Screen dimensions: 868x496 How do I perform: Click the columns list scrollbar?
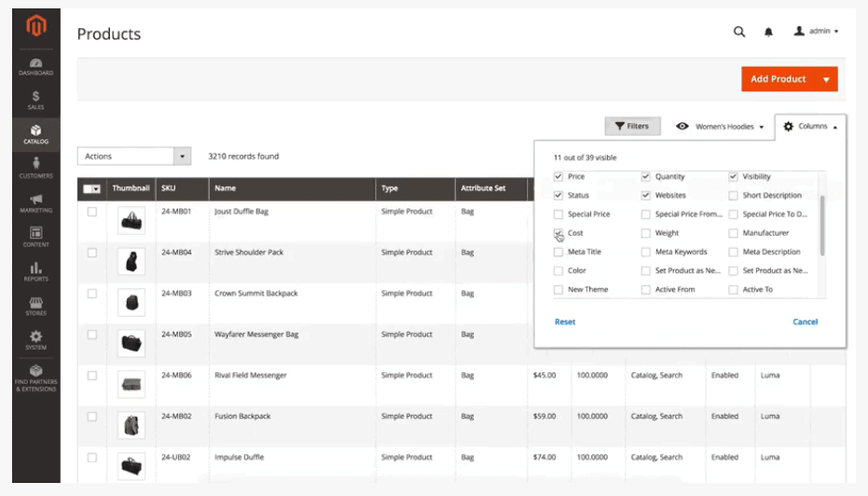click(822, 226)
